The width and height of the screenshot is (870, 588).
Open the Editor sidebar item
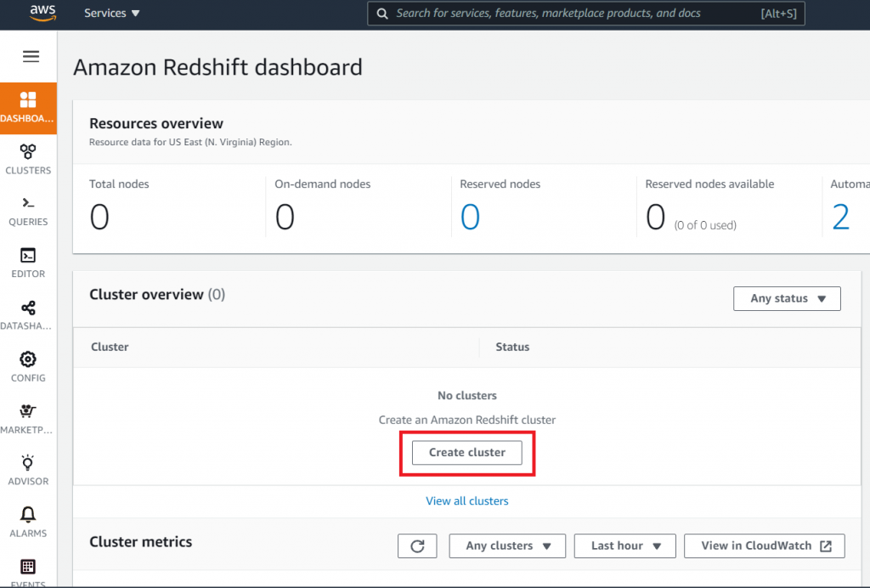pyautogui.click(x=28, y=263)
